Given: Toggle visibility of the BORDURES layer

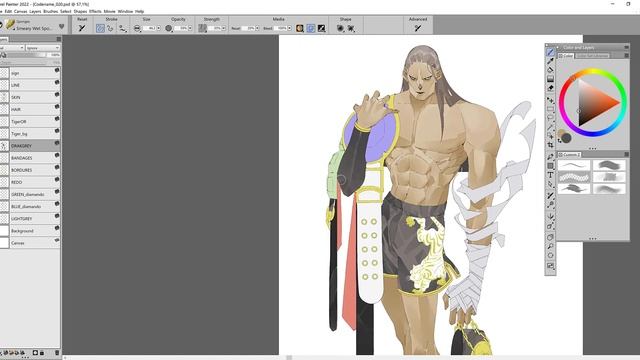Looking at the screenshot, I should tap(57, 167).
